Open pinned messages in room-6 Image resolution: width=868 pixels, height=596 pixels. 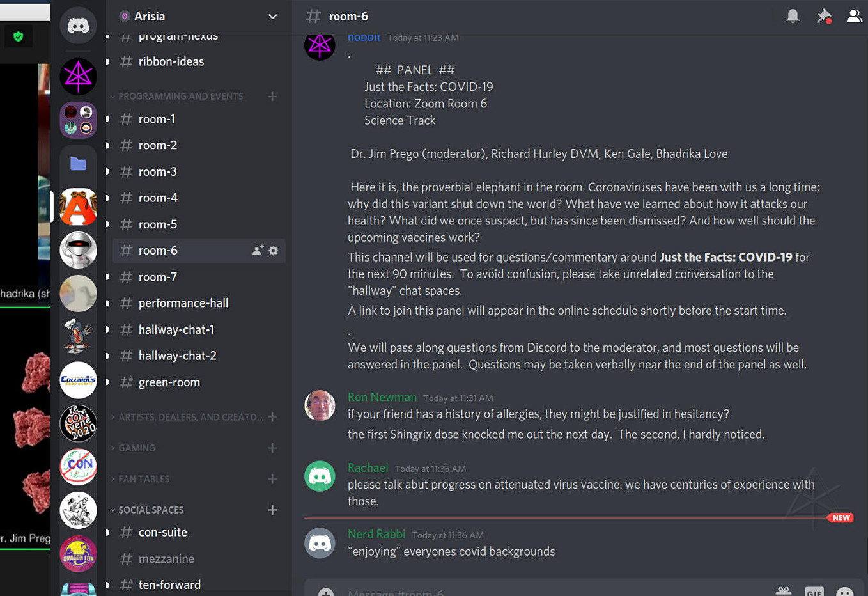click(x=824, y=16)
